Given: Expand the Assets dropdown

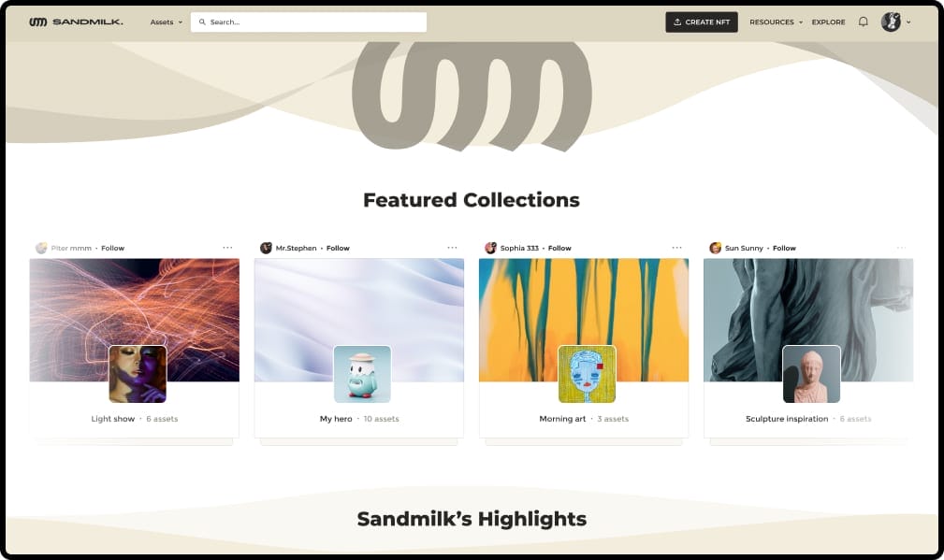Looking at the screenshot, I should (167, 22).
